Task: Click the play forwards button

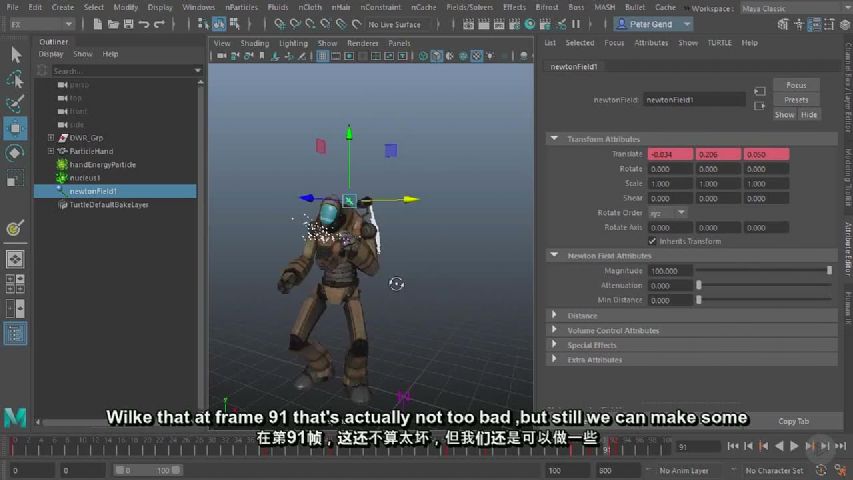Action: tap(794, 446)
